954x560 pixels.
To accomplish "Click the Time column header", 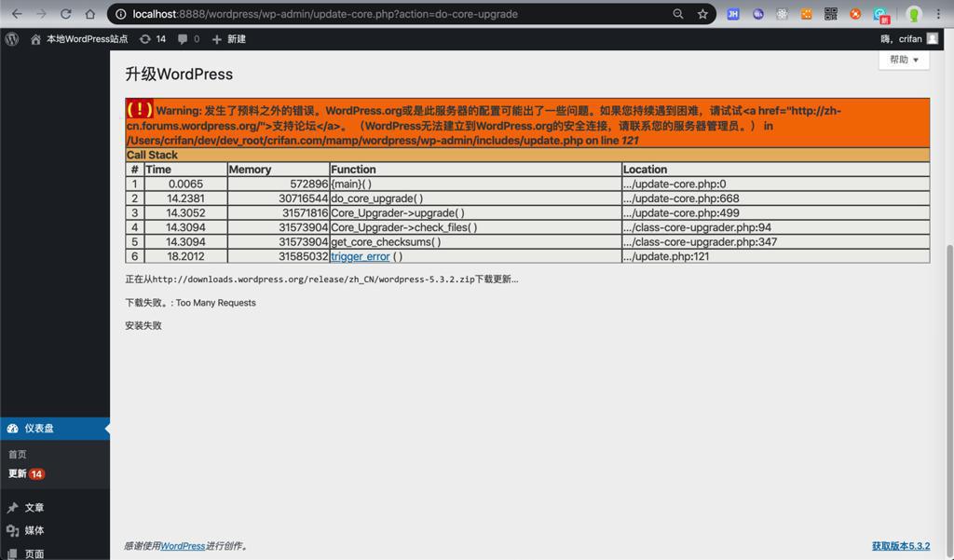I will (x=185, y=170).
